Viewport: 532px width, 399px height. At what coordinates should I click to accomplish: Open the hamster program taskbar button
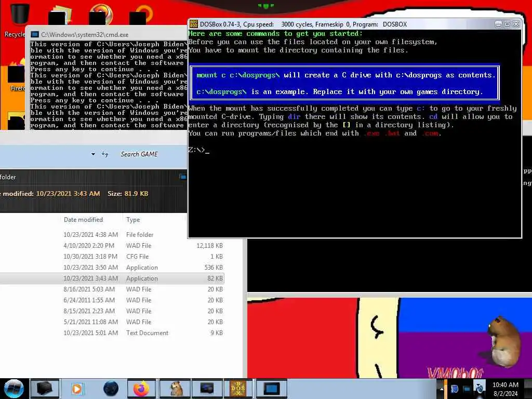(175, 389)
